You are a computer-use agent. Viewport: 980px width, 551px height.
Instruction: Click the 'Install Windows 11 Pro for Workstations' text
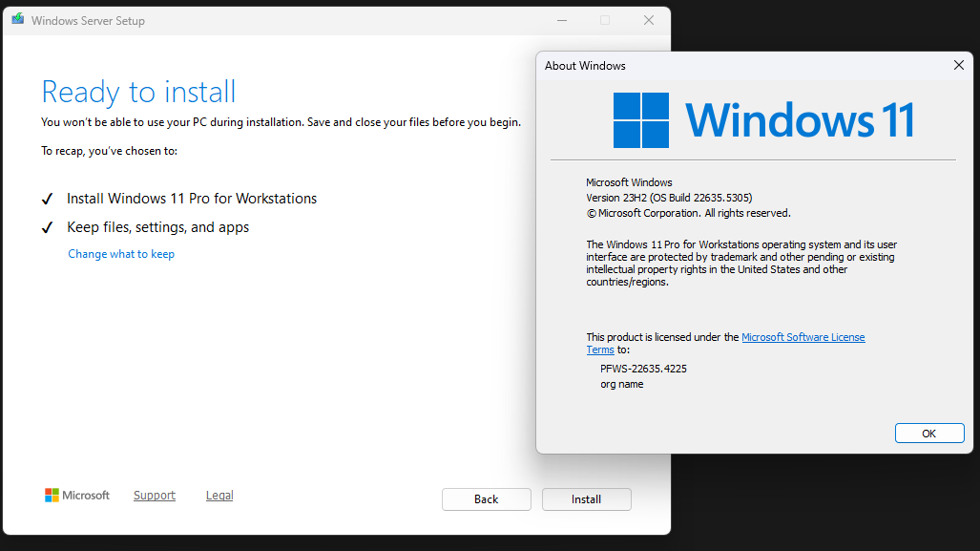pyautogui.click(x=192, y=199)
